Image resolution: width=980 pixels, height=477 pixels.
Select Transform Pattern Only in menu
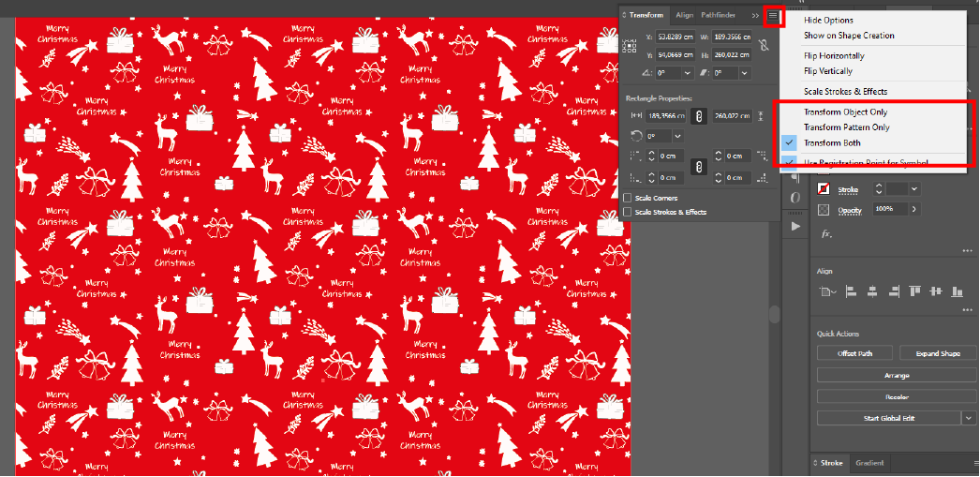click(x=846, y=127)
